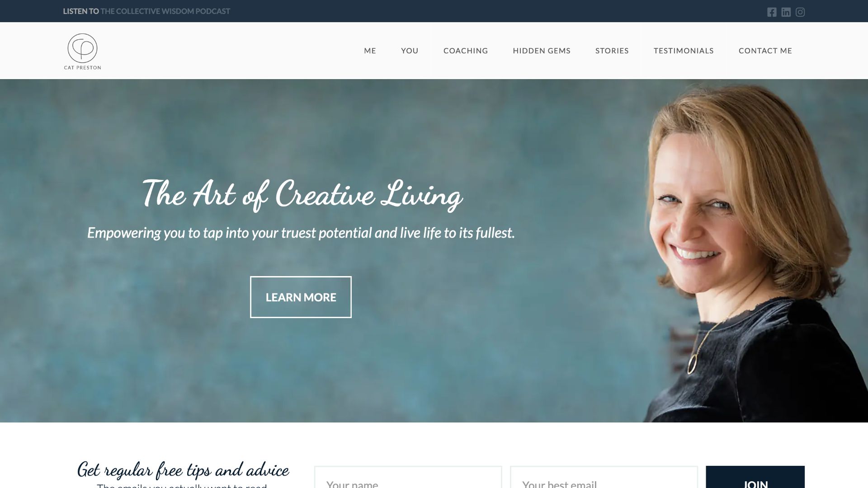Click the Empowering you tagline text

tap(301, 233)
